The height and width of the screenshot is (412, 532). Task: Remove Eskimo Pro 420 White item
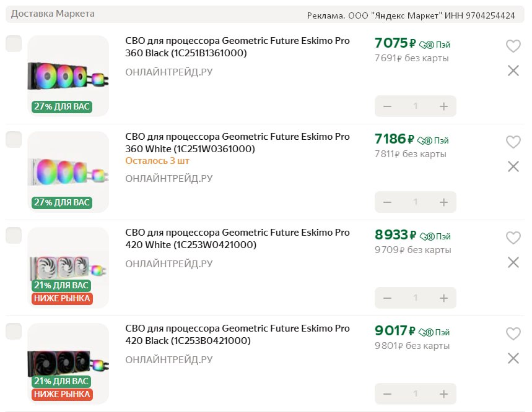[x=513, y=262]
